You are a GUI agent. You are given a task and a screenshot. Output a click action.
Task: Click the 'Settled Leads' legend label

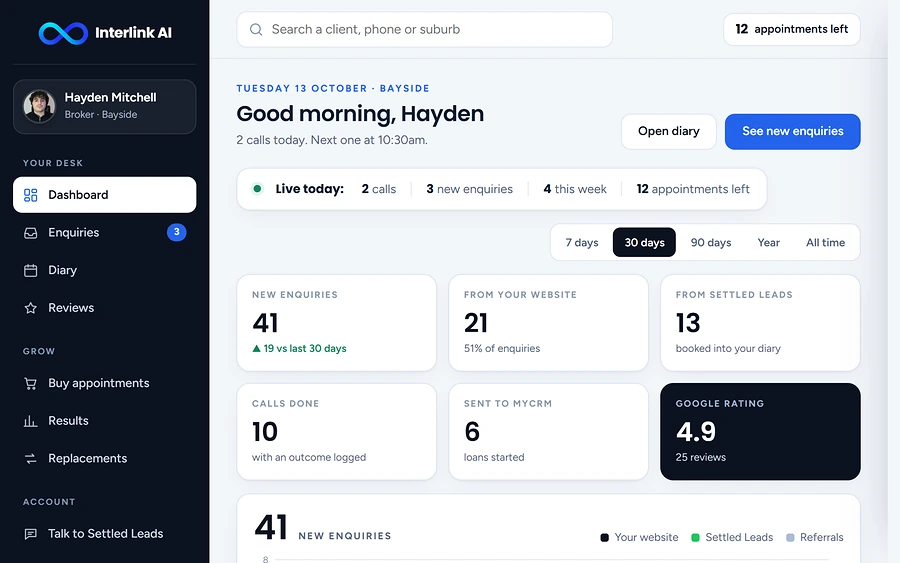(x=739, y=538)
